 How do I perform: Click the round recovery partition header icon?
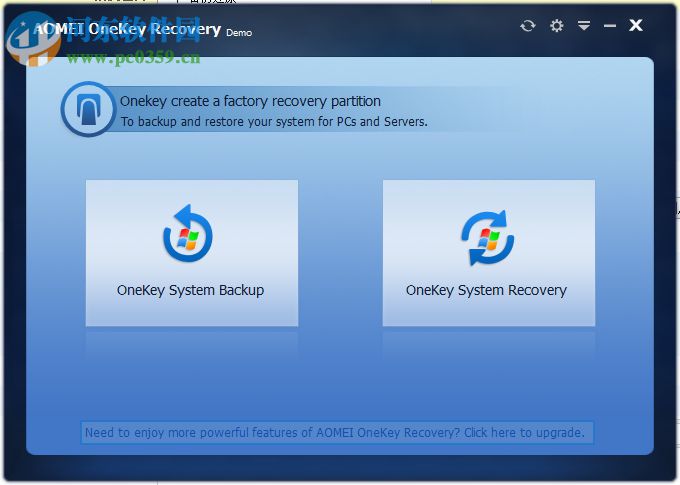tap(88, 109)
